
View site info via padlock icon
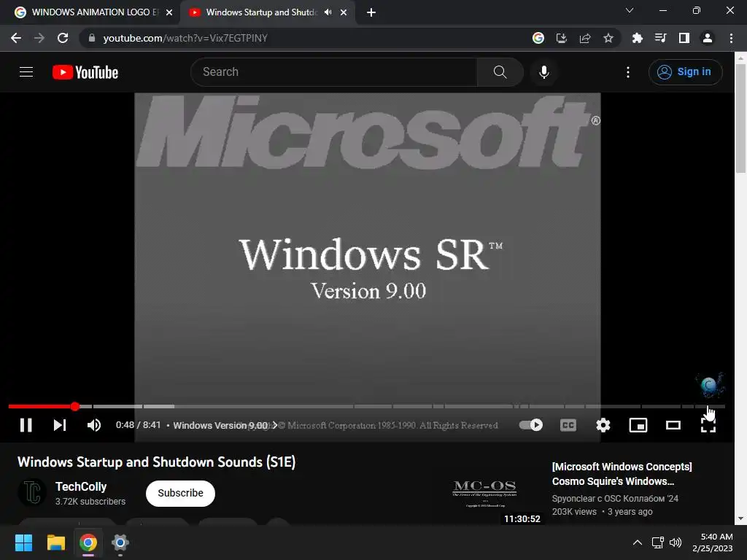92,38
